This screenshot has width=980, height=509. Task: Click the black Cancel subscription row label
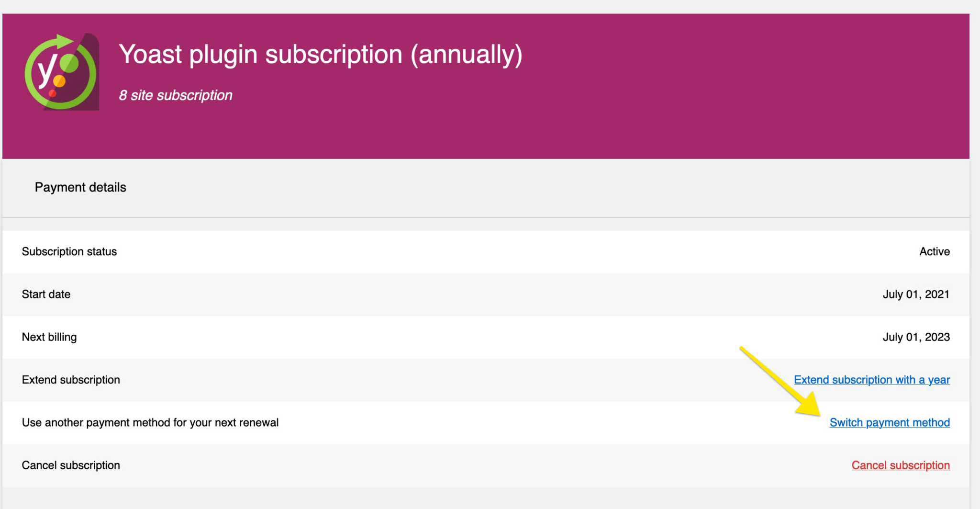point(71,465)
